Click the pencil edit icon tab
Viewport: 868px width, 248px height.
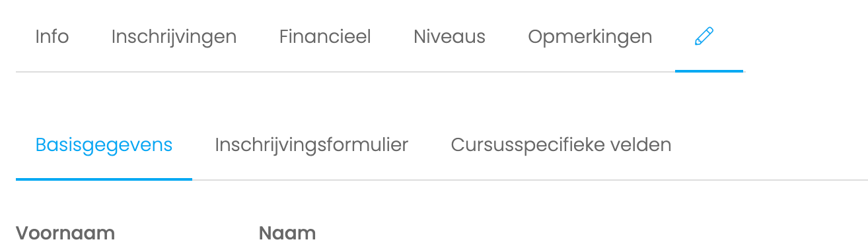coord(704,36)
